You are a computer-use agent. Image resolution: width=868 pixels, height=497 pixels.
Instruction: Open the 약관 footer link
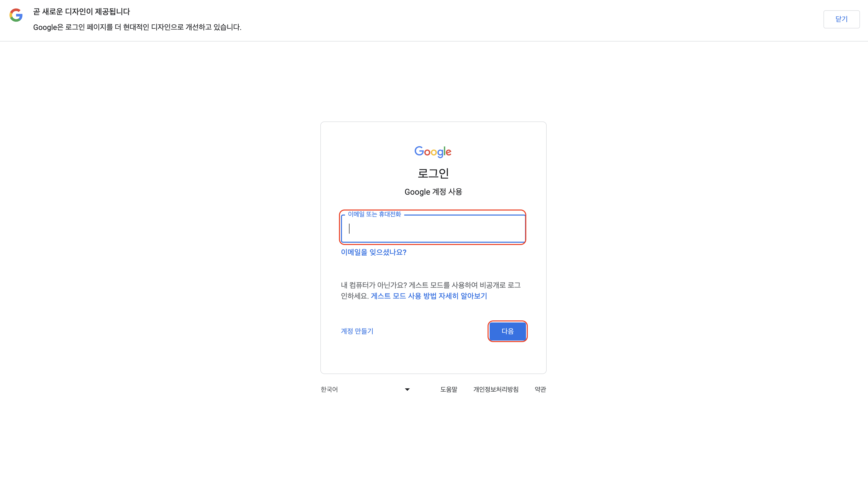coord(540,389)
